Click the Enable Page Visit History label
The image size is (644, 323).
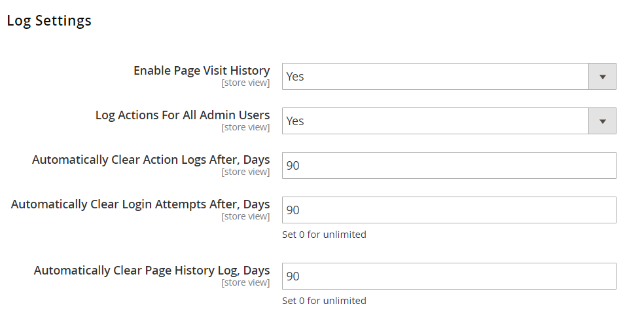(x=202, y=71)
